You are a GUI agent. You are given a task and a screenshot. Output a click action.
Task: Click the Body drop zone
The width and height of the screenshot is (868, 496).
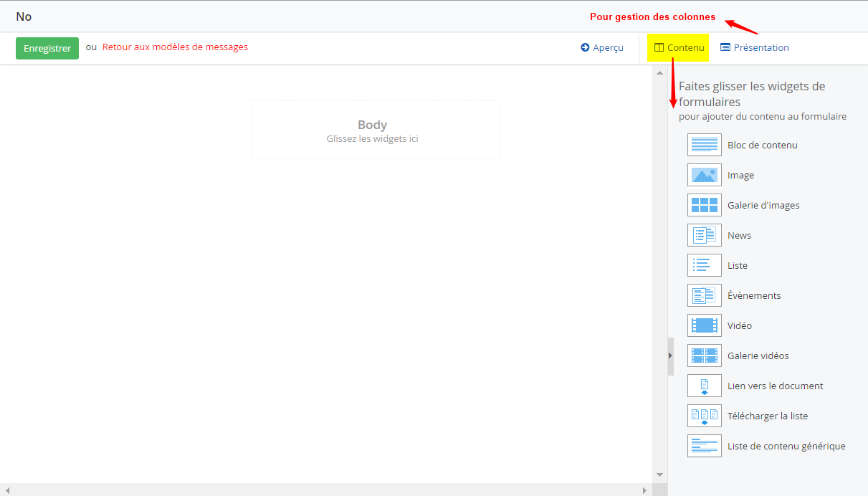375,130
